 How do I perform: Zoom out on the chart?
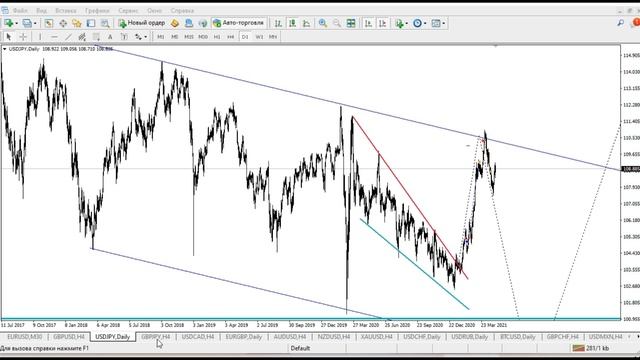point(336,23)
